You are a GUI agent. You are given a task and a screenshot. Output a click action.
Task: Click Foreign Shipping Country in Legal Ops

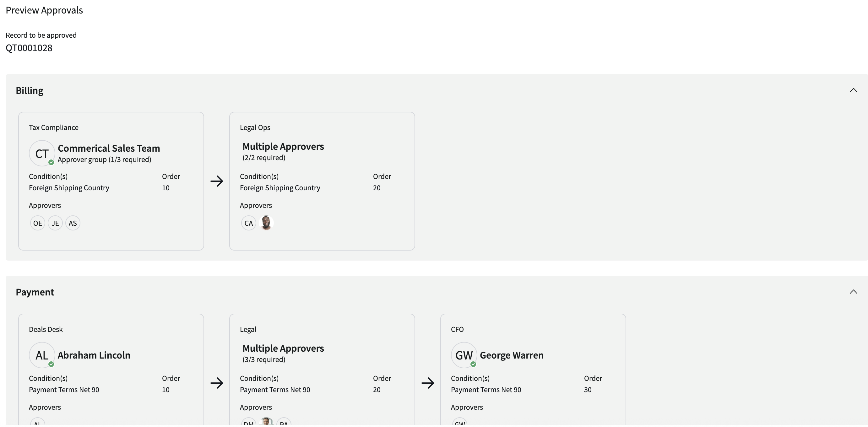coord(280,188)
